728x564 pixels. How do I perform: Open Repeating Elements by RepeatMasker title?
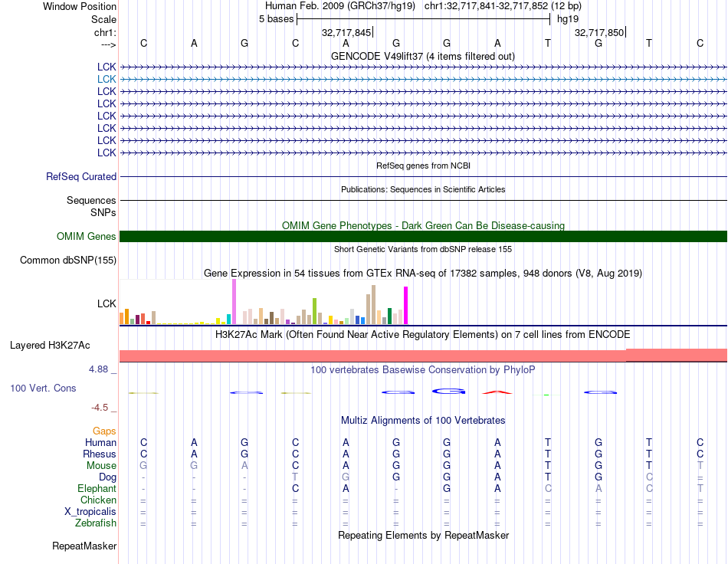pos(423,536)
